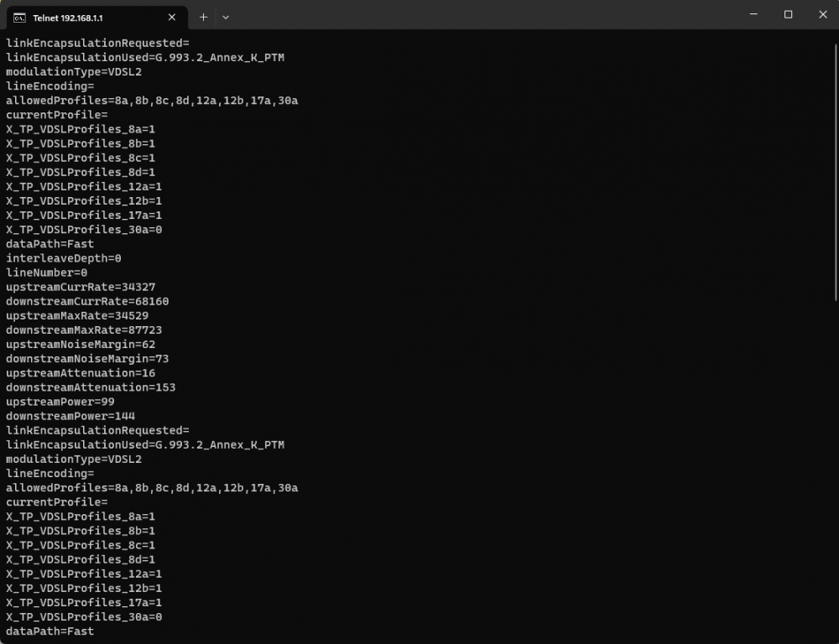Click the upstreamCurrRate=34327 line
839x644 pixels.
coord(81,287)
